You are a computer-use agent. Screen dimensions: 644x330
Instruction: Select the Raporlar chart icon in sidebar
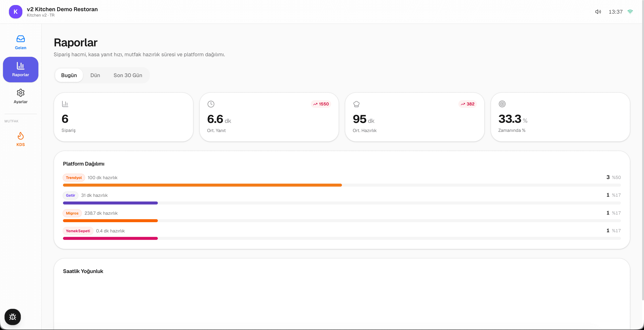(20, 66)
